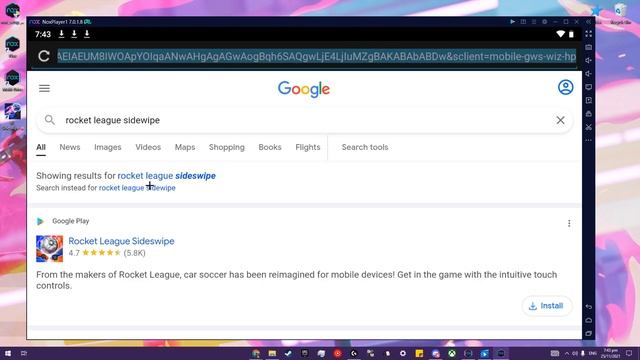
Task: Turn volume up in the Nox sidebar
Action: tap(588, 60)
